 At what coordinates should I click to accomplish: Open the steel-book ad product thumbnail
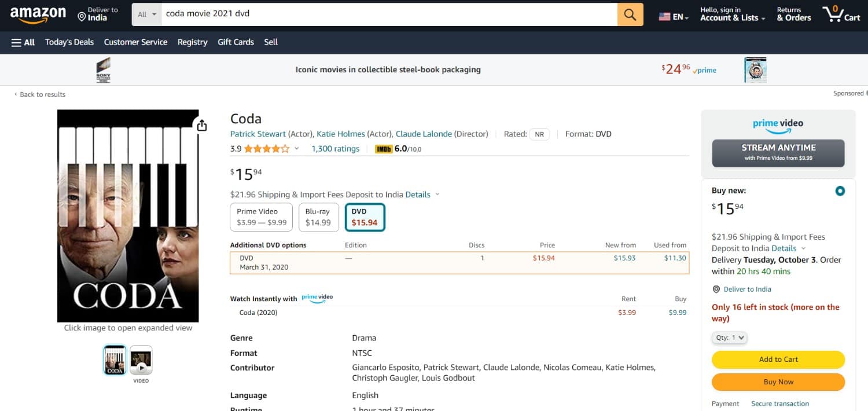click(x=755, y=70)
